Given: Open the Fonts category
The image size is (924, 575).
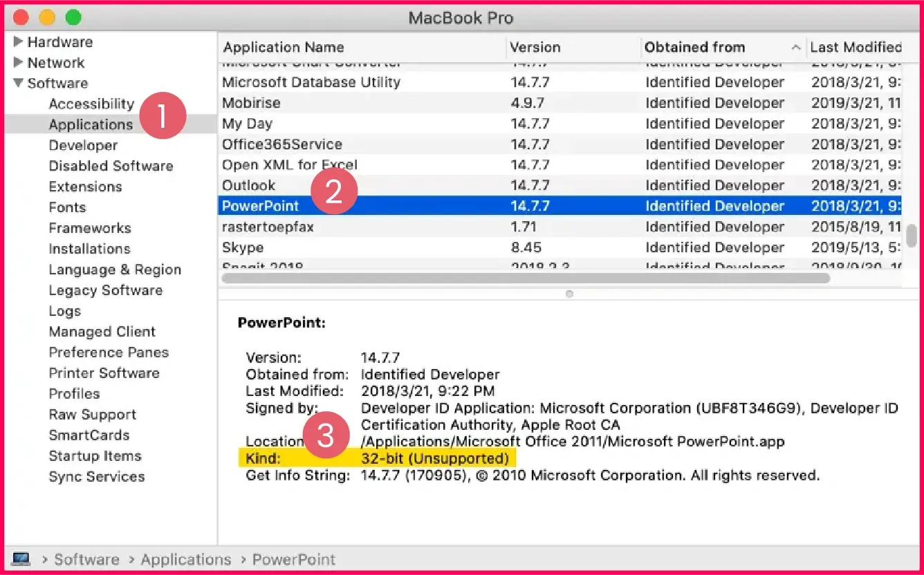Looking at the screenshot, I should [x=67, y=207].
